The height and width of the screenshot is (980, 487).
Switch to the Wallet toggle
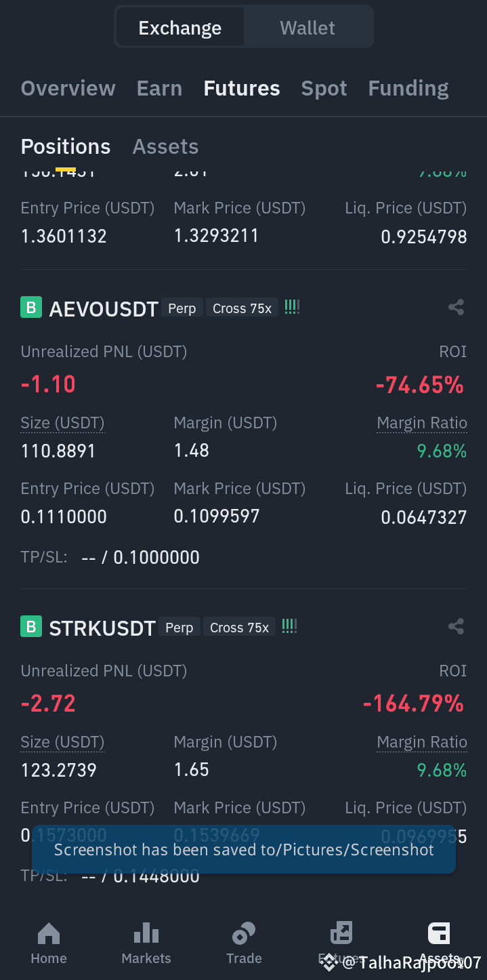[x=308, y=28]
